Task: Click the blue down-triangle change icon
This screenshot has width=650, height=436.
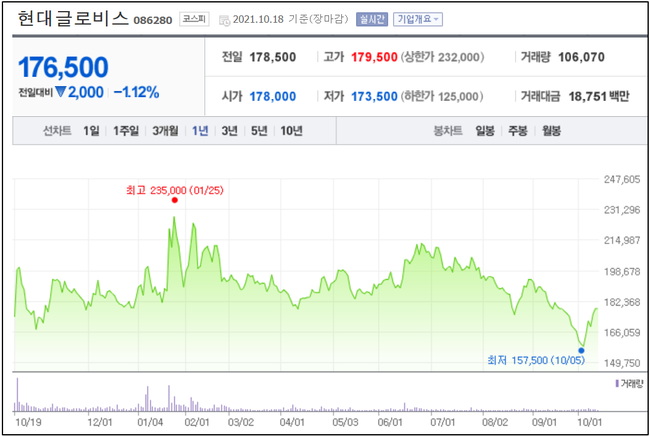Action: click(x=61, y=92)
